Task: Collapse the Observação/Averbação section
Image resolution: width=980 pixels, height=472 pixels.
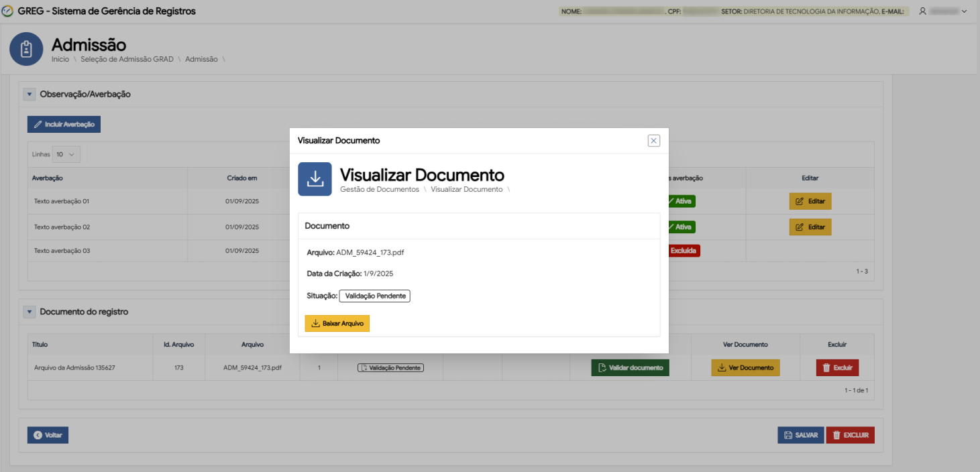Action: click(30, 95)
